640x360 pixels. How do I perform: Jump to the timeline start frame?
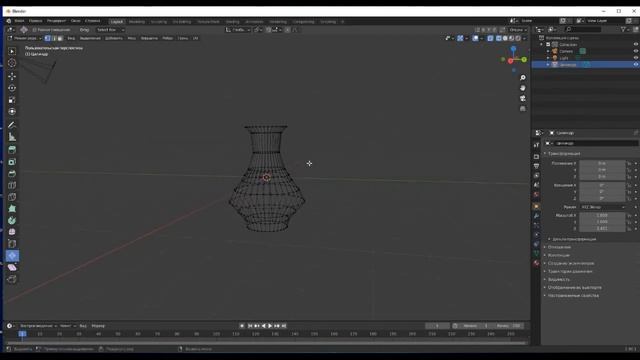pyautogui.click(x=250, y=326)
